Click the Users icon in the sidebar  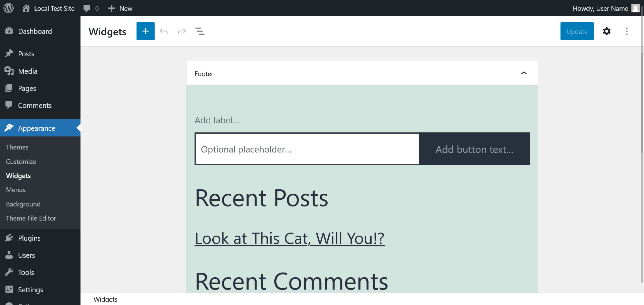(9, 255)
